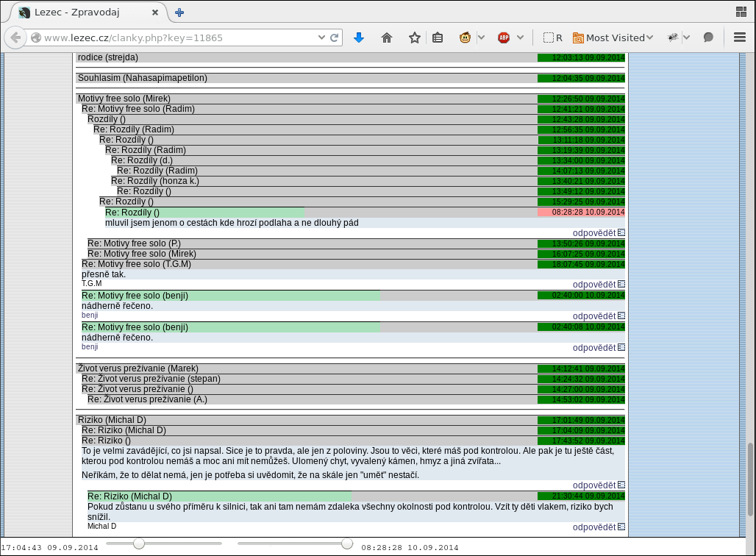Go to the browser home page
The height and width of the screenshot is (556, 756).
pos(387,38)
